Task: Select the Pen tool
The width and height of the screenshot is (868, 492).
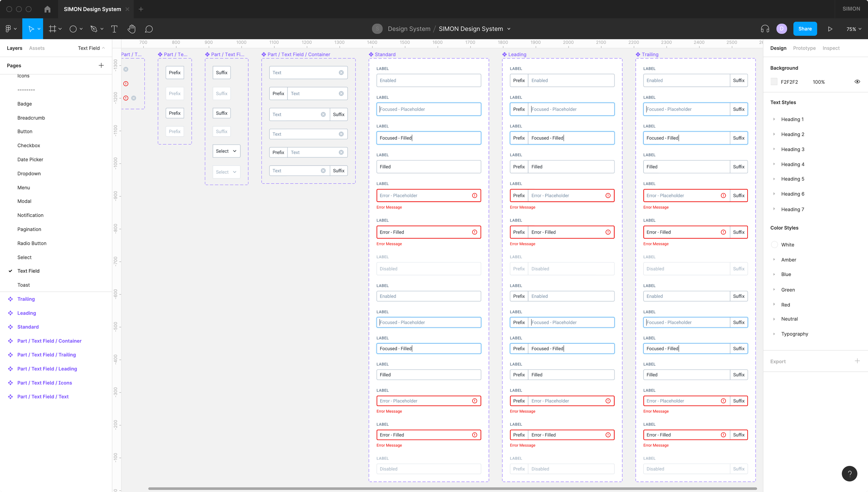Action: [94, 29]
